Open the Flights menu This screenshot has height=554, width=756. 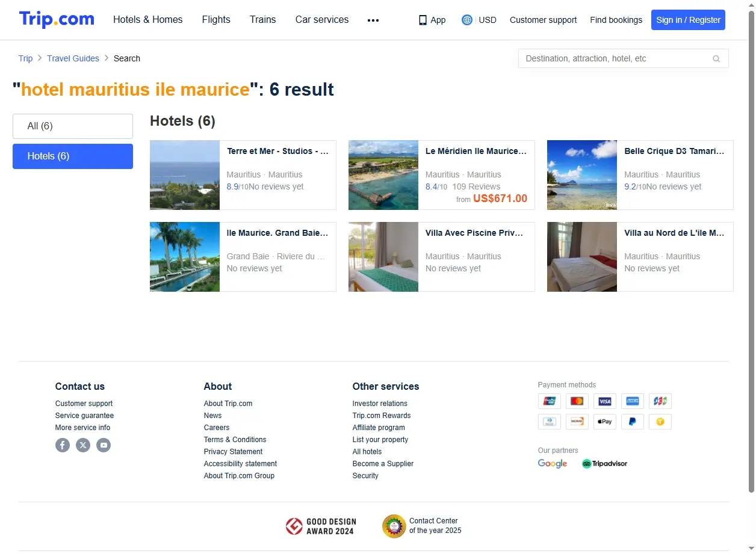tap(216, 20)
